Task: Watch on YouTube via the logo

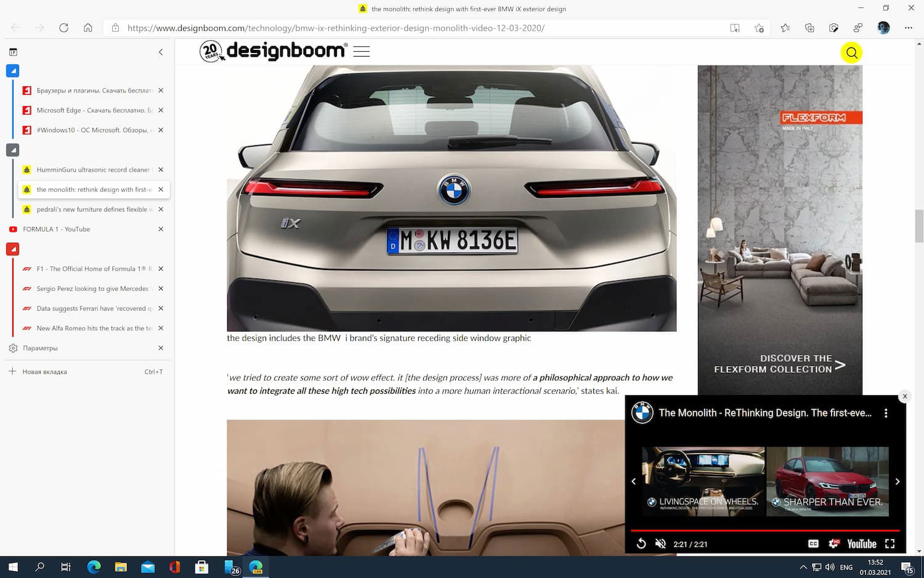Action: (861, 543)
